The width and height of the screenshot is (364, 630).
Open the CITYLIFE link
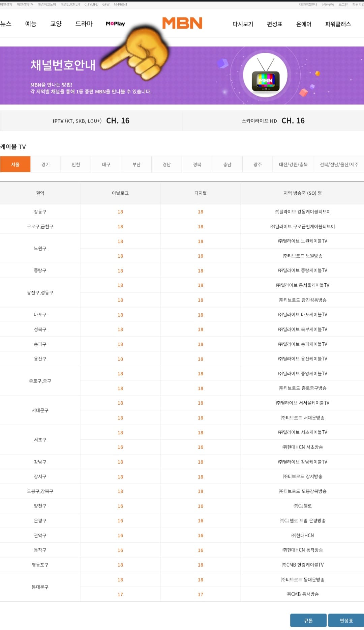tap(91, 4)
